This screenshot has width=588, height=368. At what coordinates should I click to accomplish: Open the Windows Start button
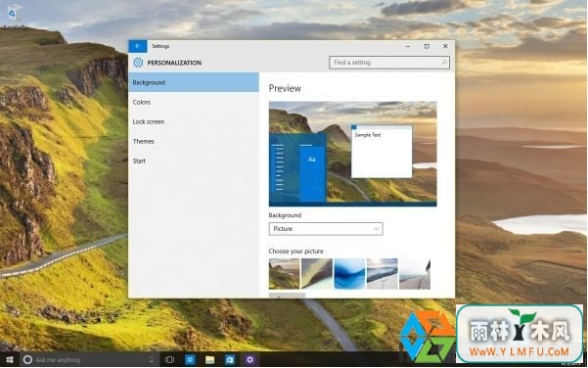[x=10, y=360]
